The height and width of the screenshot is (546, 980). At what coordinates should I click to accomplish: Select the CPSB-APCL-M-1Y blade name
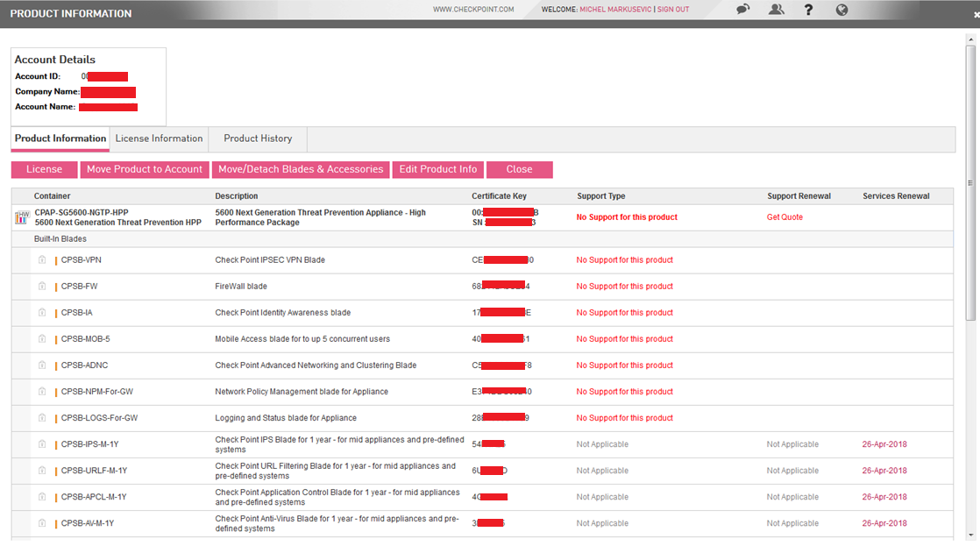pyautogui.click(x=94, y=497)
